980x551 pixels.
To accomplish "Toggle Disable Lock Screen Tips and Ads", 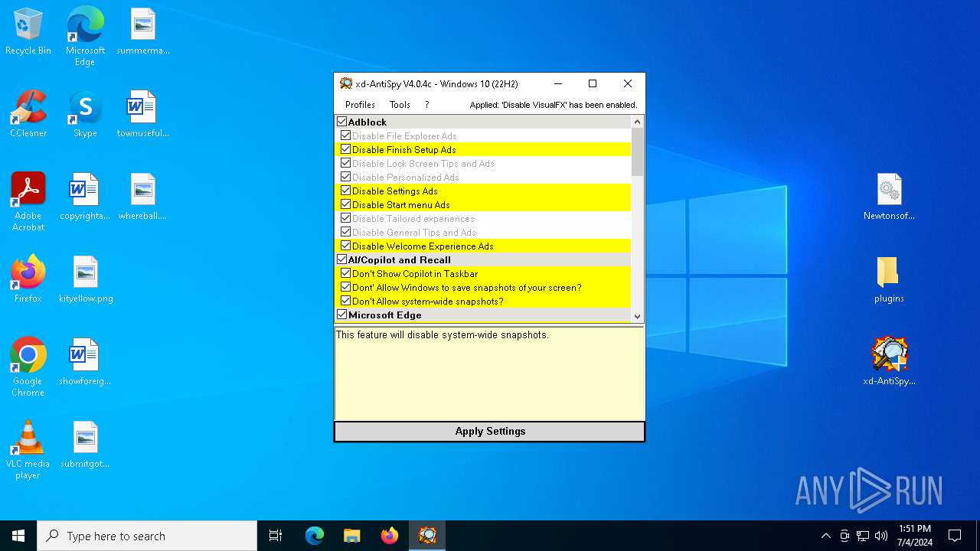I will [346, 163].
